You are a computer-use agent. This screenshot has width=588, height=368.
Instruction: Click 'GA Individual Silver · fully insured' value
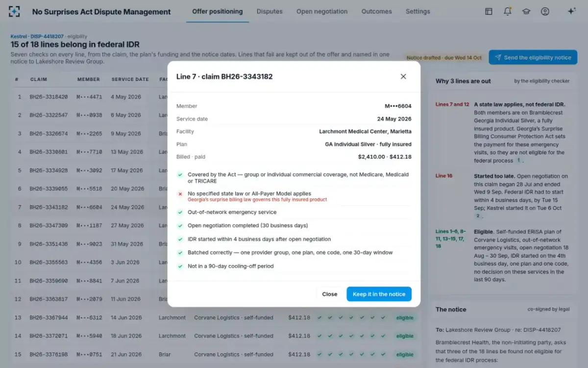tap(368, 144)
